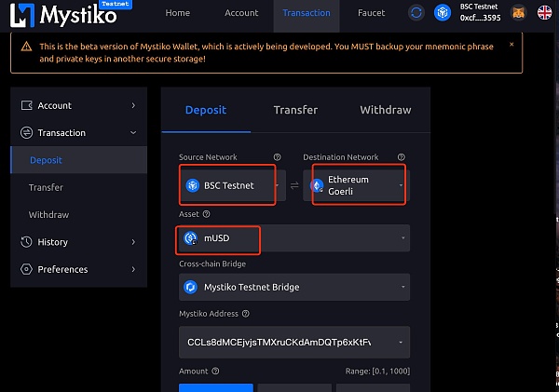The image size is (559, 392).
Task: Select Transfer in the sidebar
Action: (79, 187)
